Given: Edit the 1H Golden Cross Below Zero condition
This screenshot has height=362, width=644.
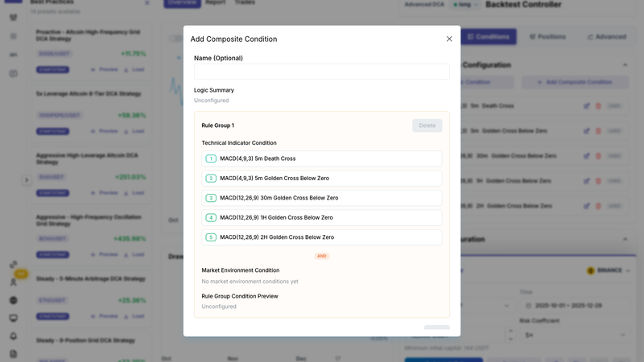Looking at the screenshot, I should (587, 181).
